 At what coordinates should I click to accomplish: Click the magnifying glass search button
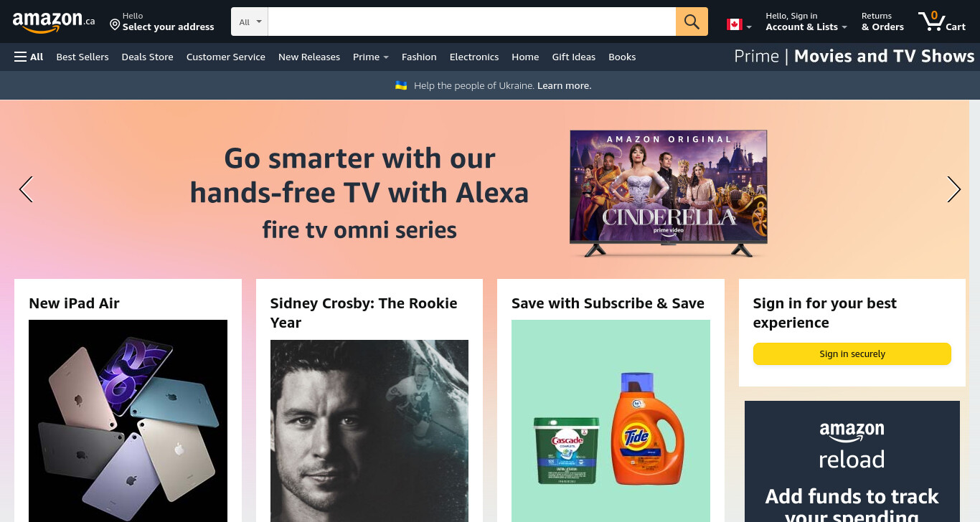point(692,22)
